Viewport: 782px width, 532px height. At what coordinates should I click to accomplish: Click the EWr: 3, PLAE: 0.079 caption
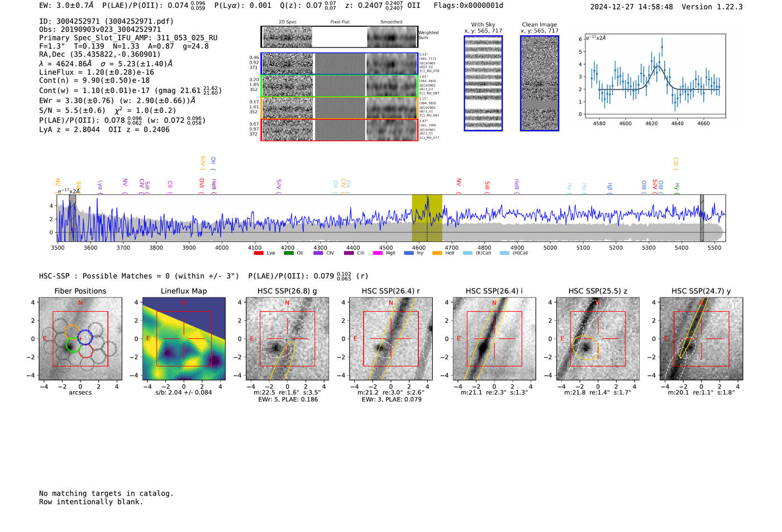(x=391, y=400)
